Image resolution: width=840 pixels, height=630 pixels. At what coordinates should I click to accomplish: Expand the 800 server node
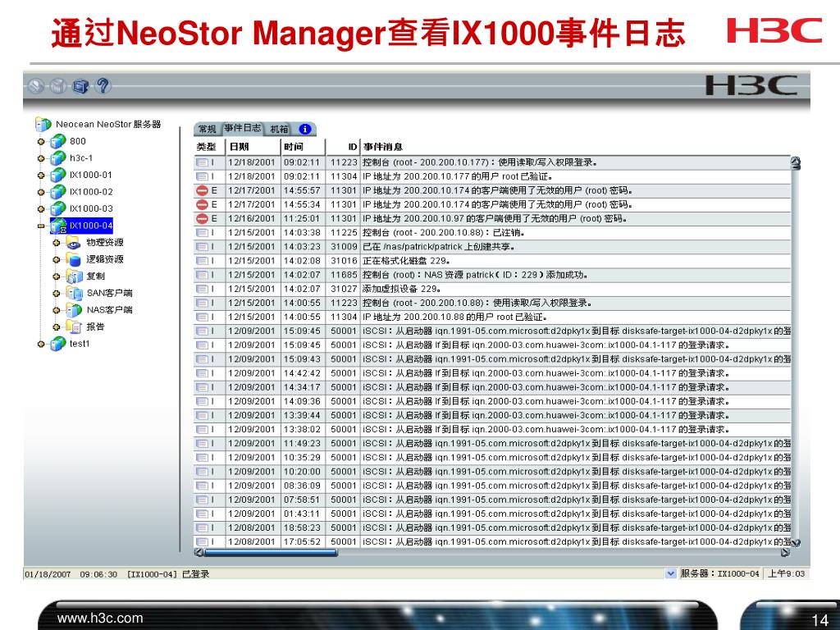[41, 142]
